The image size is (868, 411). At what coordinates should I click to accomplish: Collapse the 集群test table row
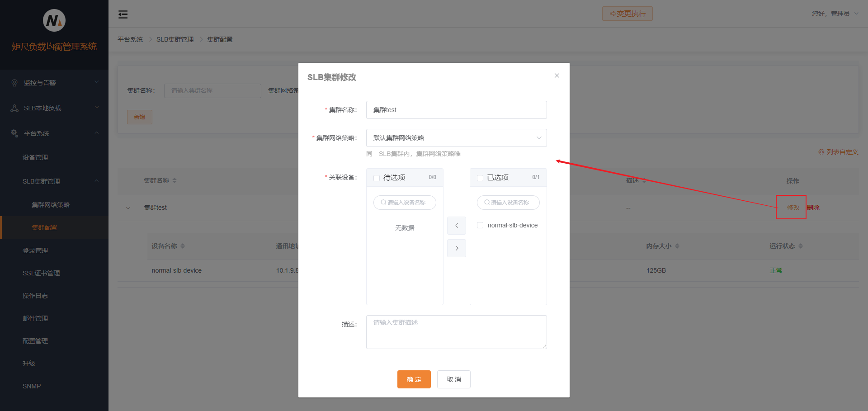pos(128,208)
